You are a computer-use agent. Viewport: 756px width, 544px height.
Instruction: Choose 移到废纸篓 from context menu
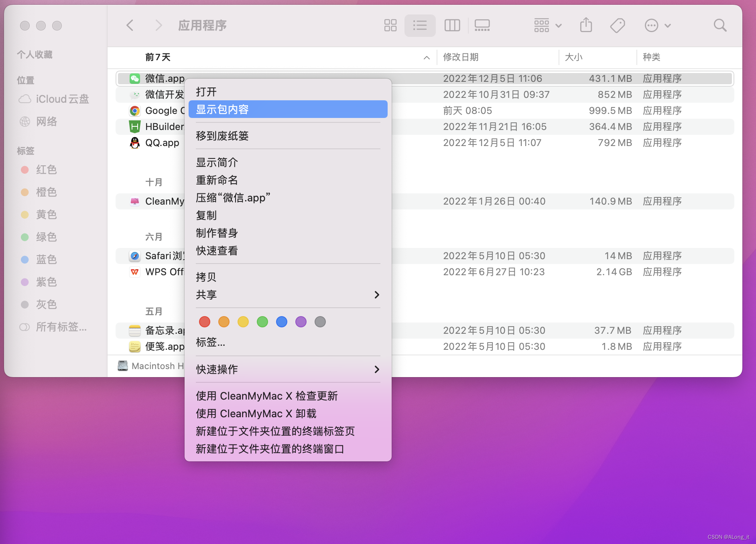pos(288,136)
